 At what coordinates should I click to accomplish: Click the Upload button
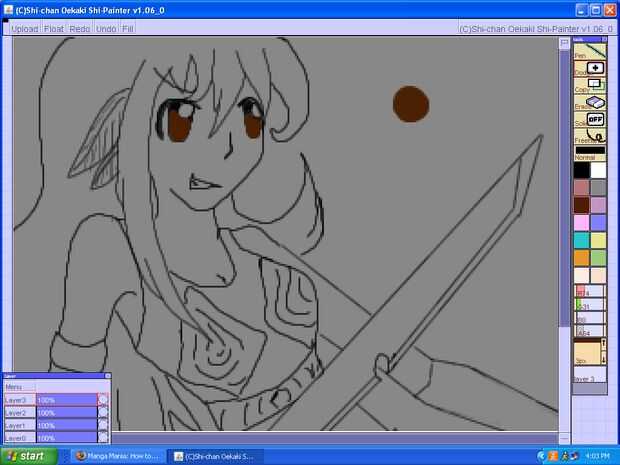[25, 29]
